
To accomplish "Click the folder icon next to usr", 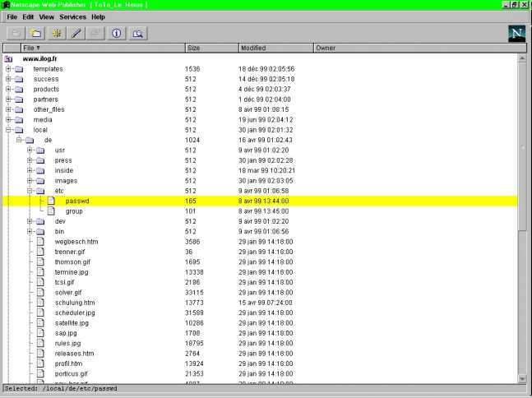I will tap(40, 150).
